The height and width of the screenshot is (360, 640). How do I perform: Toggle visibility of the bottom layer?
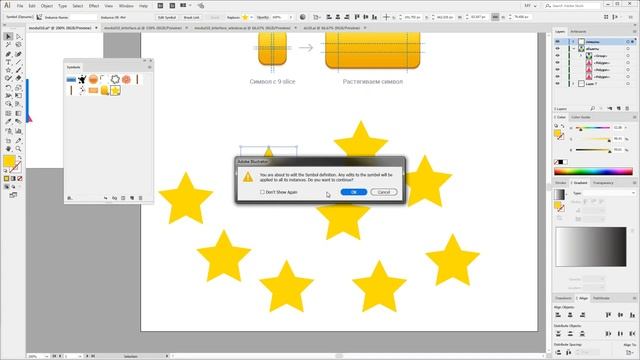[558, 83]
